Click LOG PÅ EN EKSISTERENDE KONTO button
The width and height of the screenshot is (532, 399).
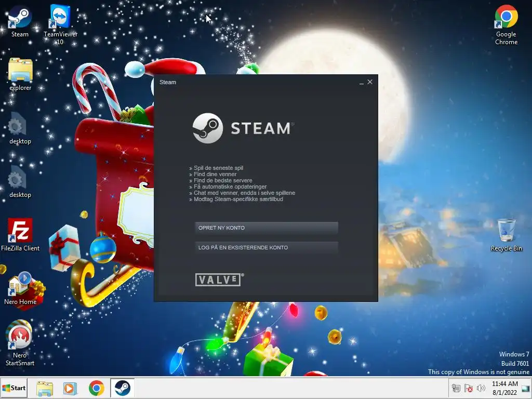pos(267,247)
